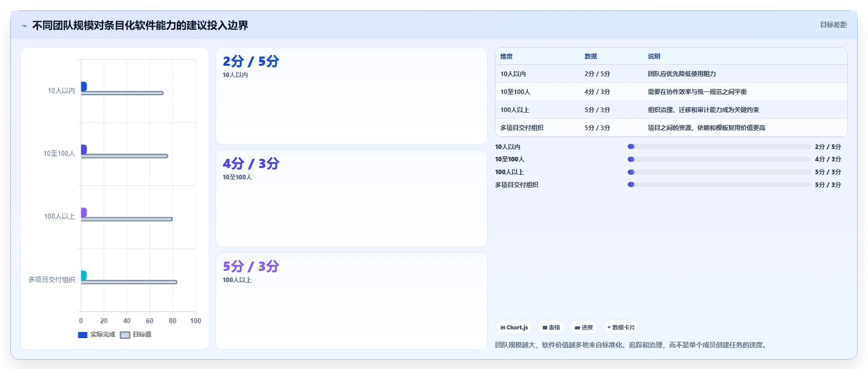868x369 pixels.
Task: Click the 10至100人 target bar in chart
Action: [x=125, y=156]
